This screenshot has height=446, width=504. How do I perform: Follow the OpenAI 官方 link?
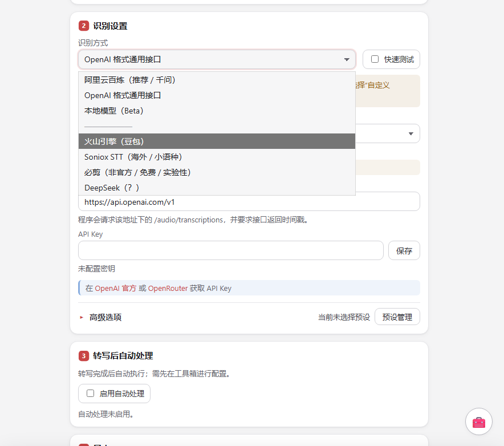click(115, 288)
